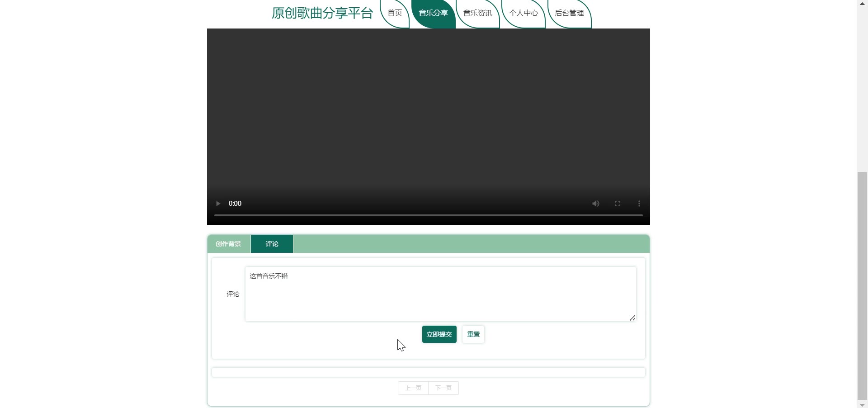868x408 pixels.
Task: Click the scrollbar down arrow
Action: [x=863, y=404]
